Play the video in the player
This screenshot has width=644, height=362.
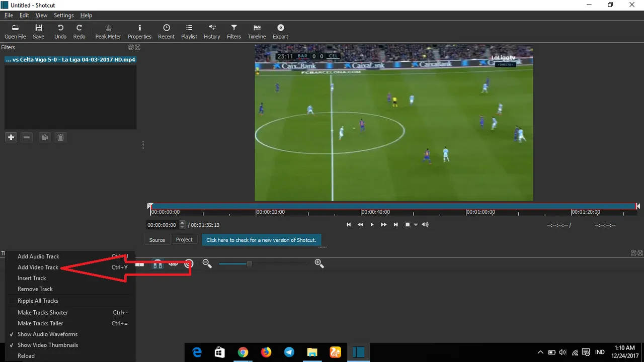[372, 225]
